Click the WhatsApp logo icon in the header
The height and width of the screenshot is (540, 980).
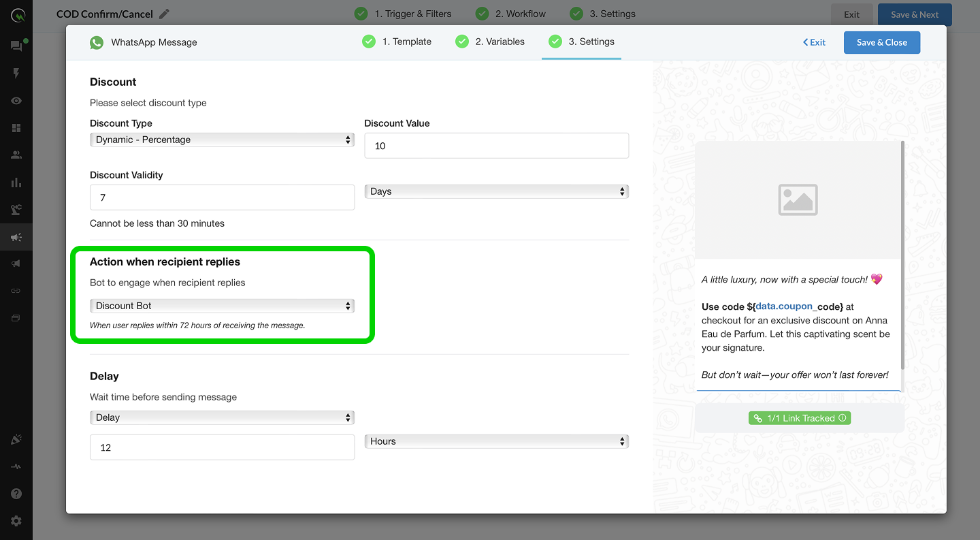(x=97, y=42)
